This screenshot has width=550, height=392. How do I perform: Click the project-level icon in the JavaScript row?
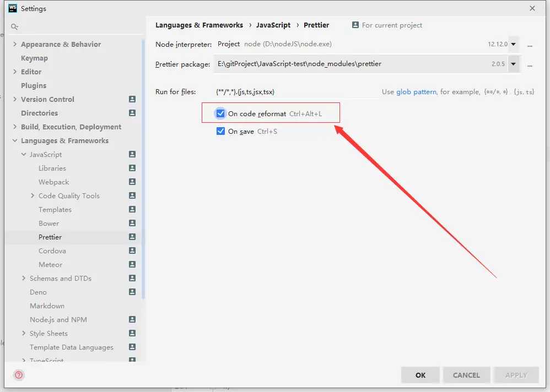pos(132,154)
